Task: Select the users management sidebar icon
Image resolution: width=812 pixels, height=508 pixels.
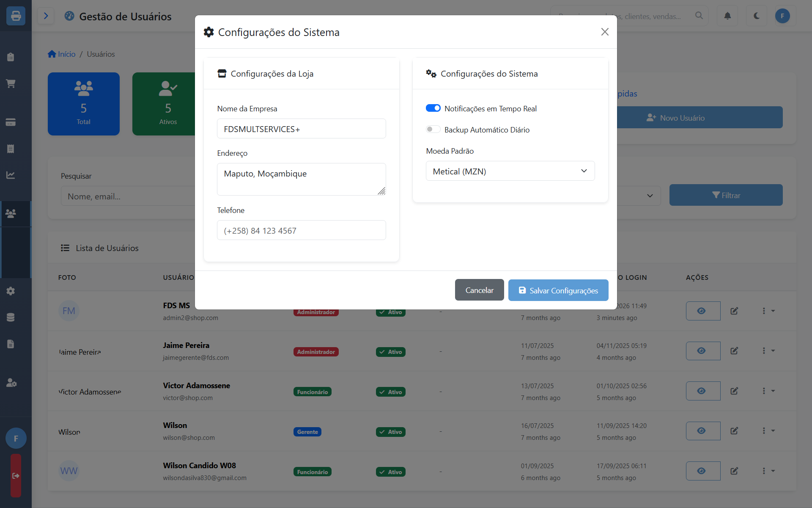Action: pyautogui.click(x=11, y=214)
